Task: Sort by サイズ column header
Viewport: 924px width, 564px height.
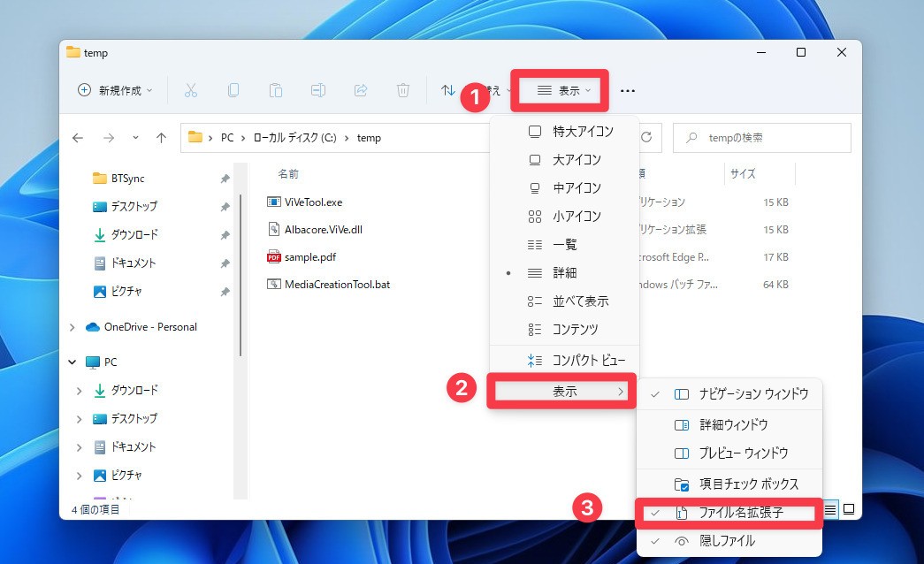Action: click(743, 174)
